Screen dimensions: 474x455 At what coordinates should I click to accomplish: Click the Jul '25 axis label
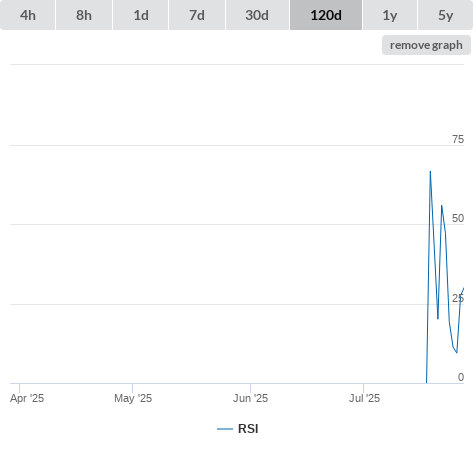click(x=364, y=398)
